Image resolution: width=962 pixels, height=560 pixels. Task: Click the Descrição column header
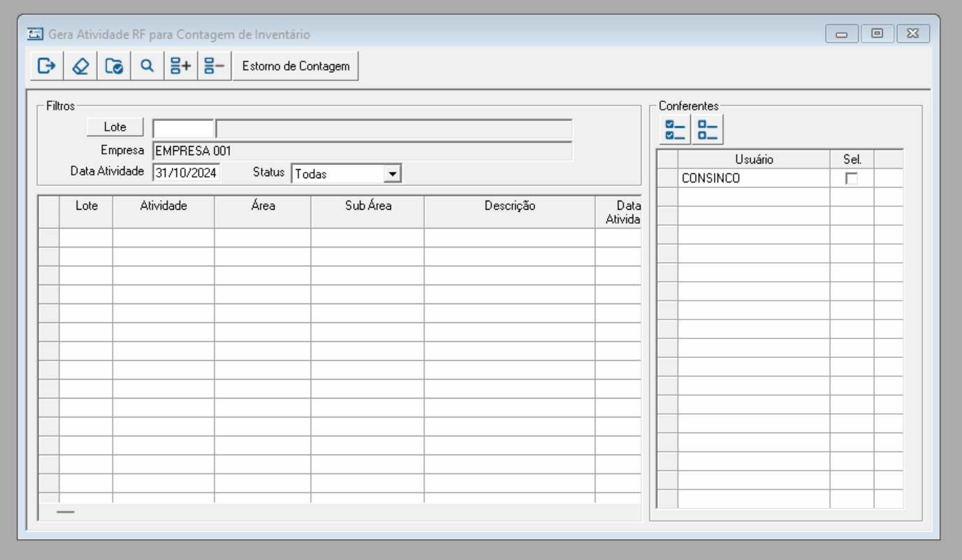(x=510, y=212)
